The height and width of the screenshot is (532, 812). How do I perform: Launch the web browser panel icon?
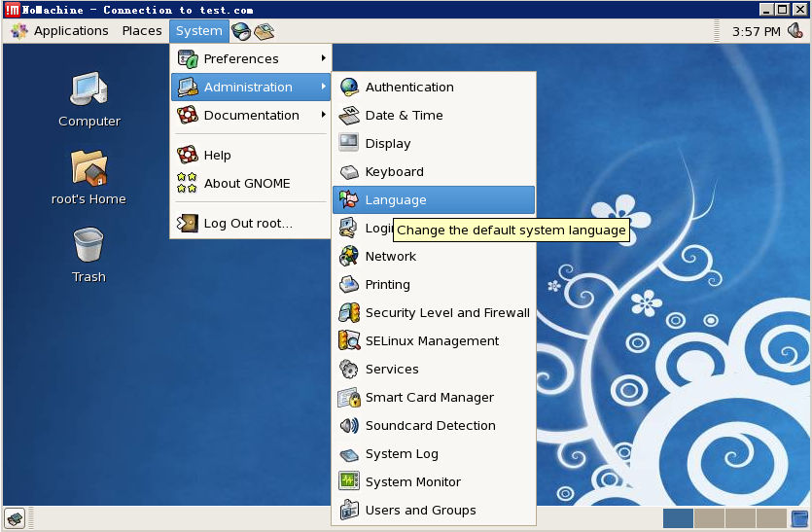[x=241, y=31]
